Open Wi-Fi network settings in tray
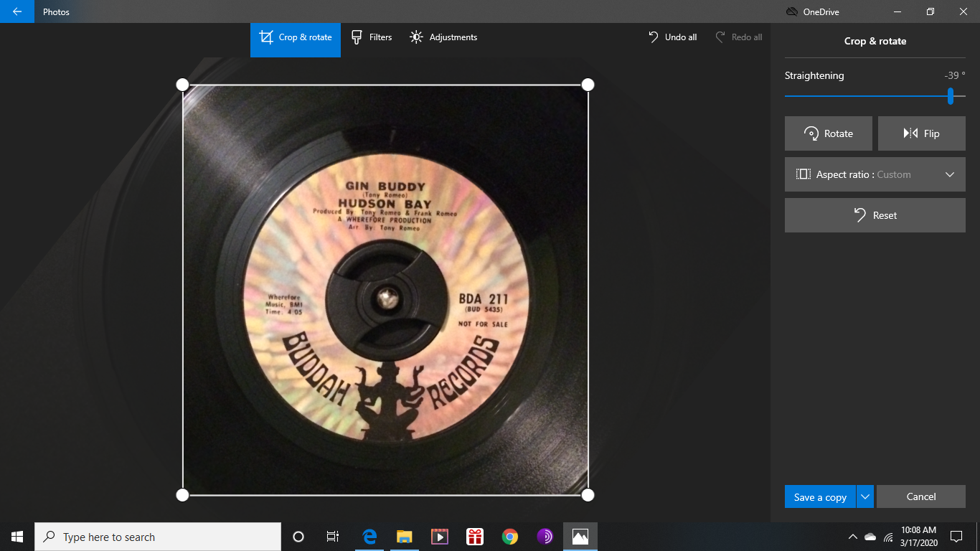The image size is (980, 551). point(888,537)
